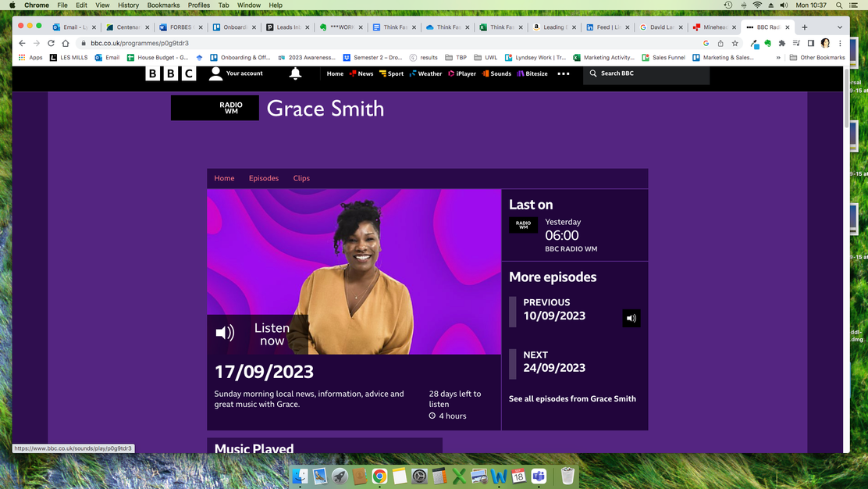Switch to the Episodes tab
868x489 pixels.
pos(264,178)
